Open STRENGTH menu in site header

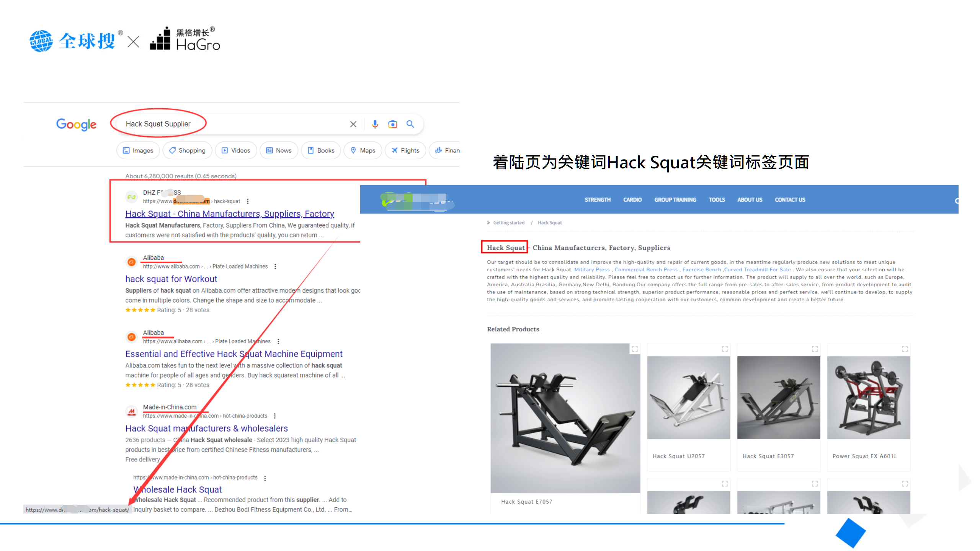(598, 200)
